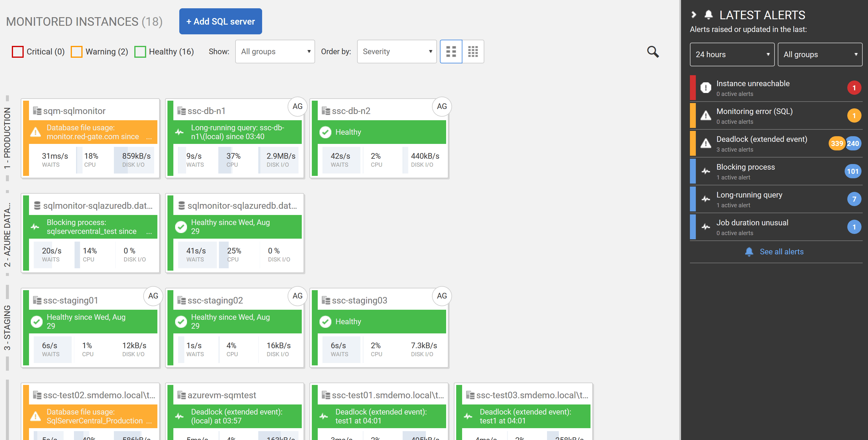Screen dimensions: 868x440
Task: Click healthy checkmark icon on ssc-db-n2
Action: (x=325, y=132)
